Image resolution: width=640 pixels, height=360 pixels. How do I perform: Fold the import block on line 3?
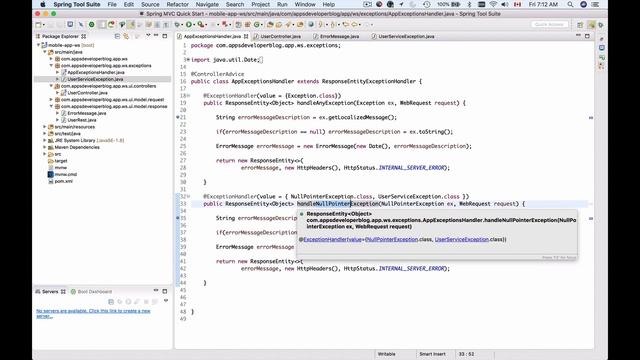point(188,60)
